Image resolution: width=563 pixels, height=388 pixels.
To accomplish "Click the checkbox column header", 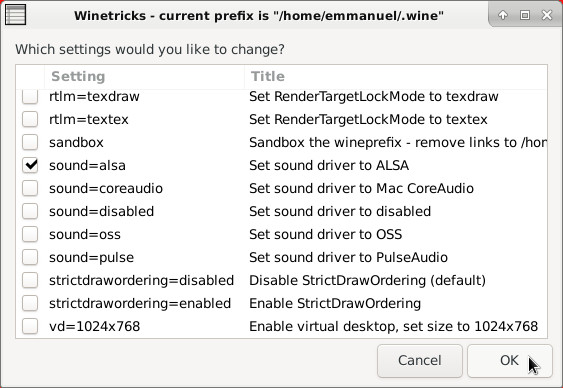I will (x=30, y=76).
